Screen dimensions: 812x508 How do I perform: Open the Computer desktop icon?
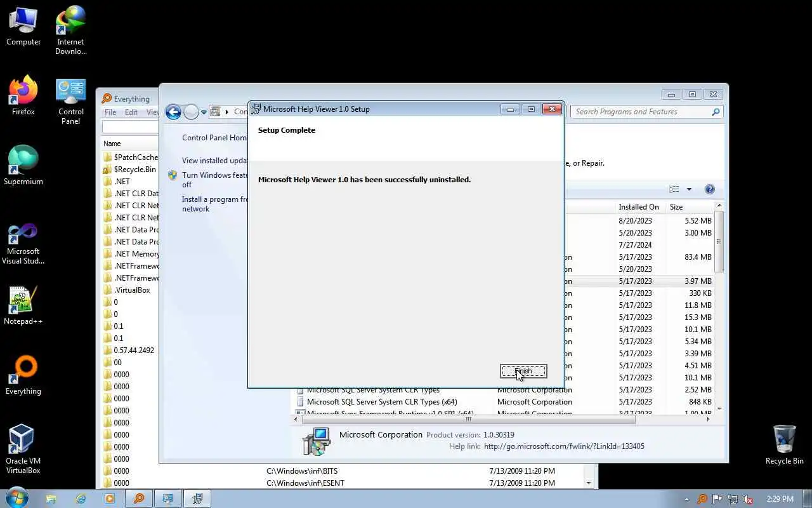pyautogui.click(x=23, y=27)
